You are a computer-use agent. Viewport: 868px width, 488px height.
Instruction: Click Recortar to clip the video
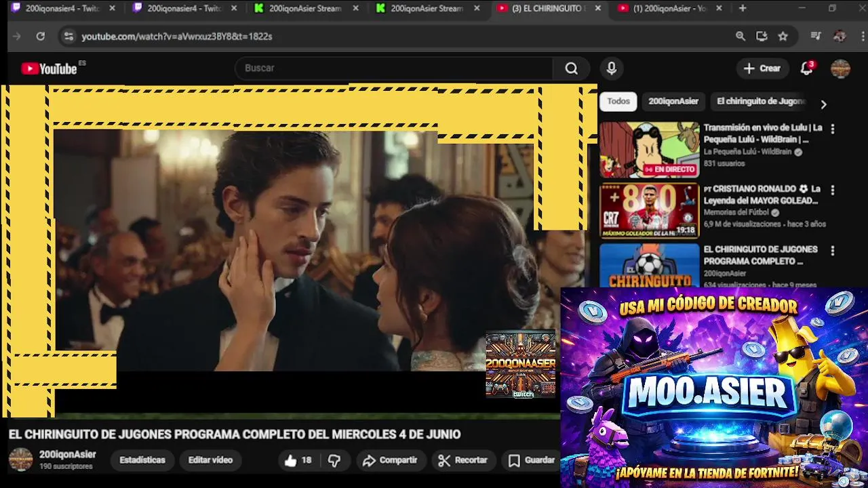(462, 460)
